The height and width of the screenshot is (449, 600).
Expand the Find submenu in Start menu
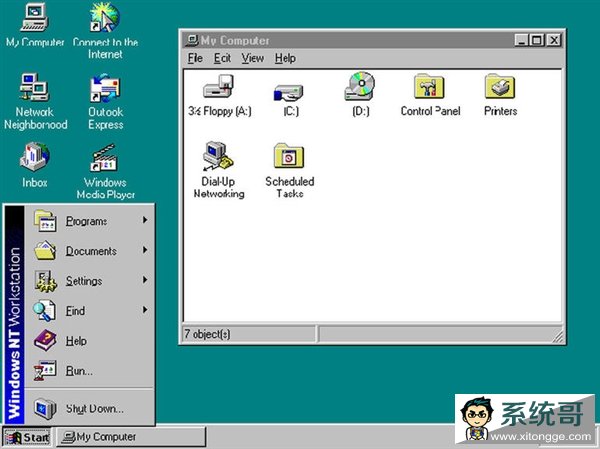click(x=90, y=310)
